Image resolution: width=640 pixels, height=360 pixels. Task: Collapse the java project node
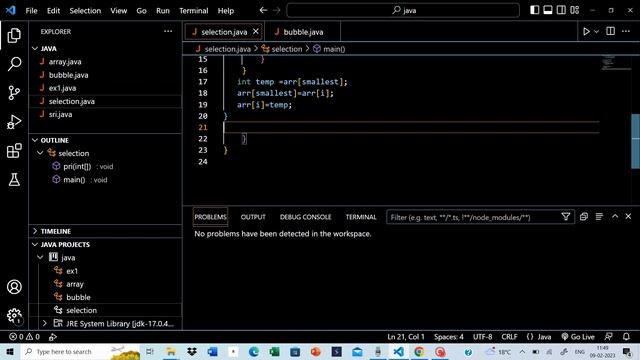[x=40, y=258]
